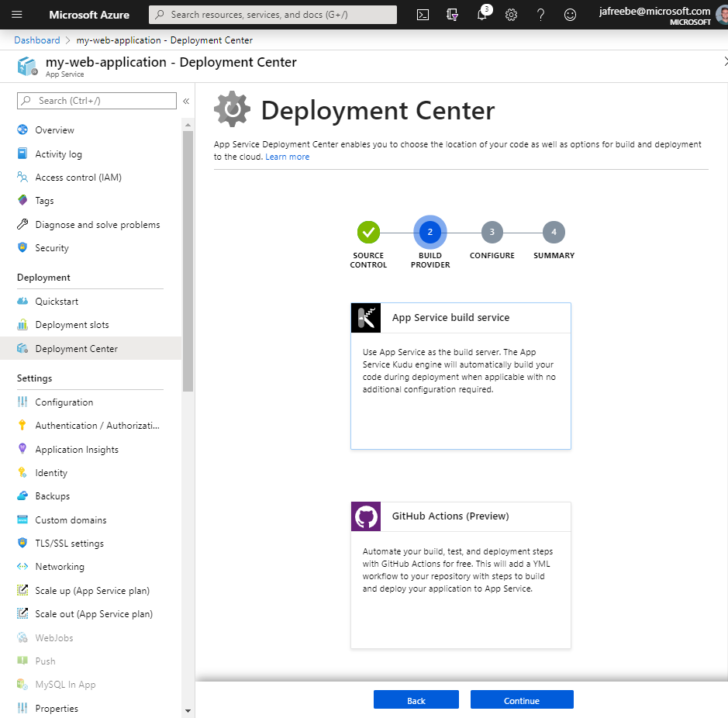This screenshot has width=728, height=718.
Task: Open the Directory and subscription filter icon
Action: tap(453, 15)
